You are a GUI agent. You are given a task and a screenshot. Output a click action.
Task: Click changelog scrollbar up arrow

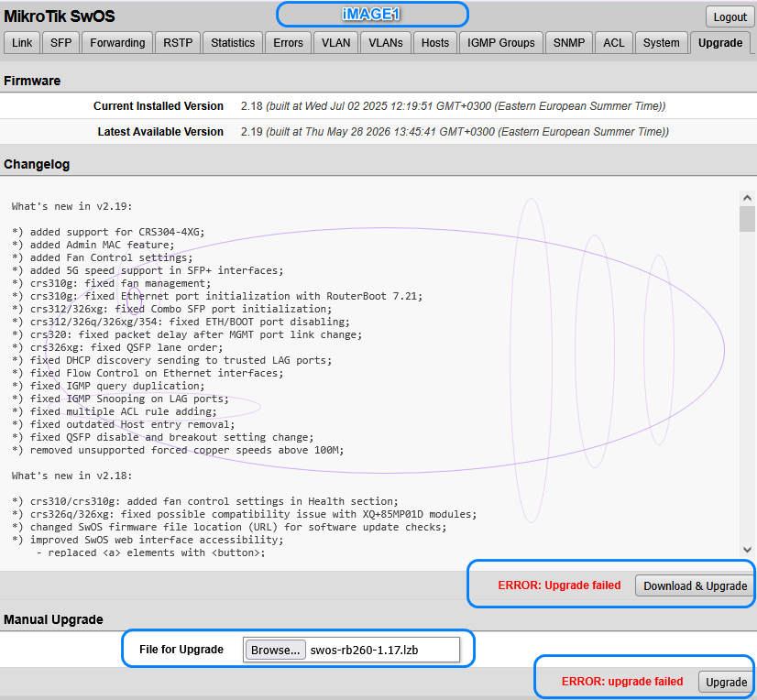click(747, 198)
